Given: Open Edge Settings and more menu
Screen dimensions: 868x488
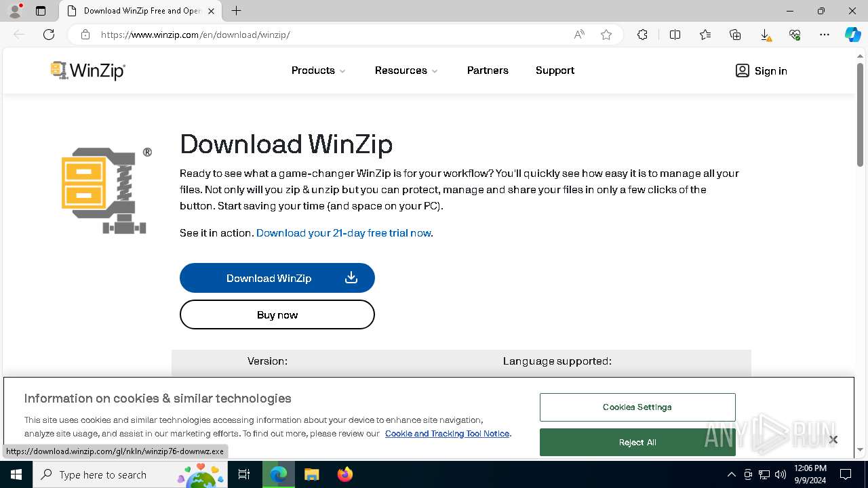Looking at the screenshot, I should point(825,35).
